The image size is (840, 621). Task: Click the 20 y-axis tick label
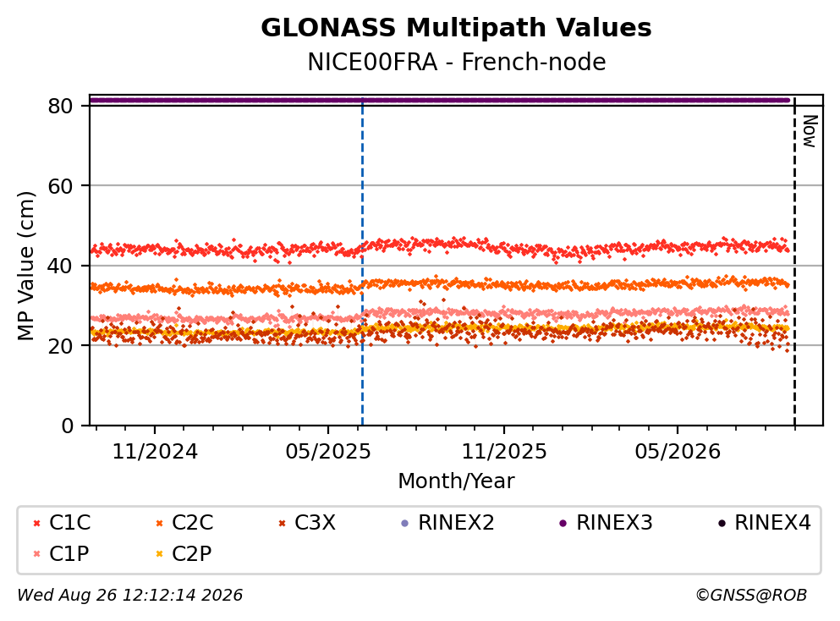click(x=61, y=347)
